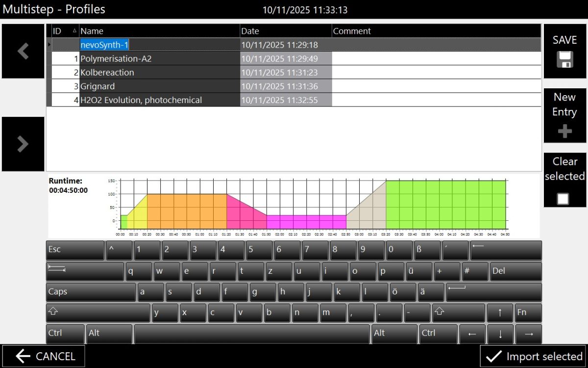
Task: Toggle the left Shift key
Action: (98, 313)
